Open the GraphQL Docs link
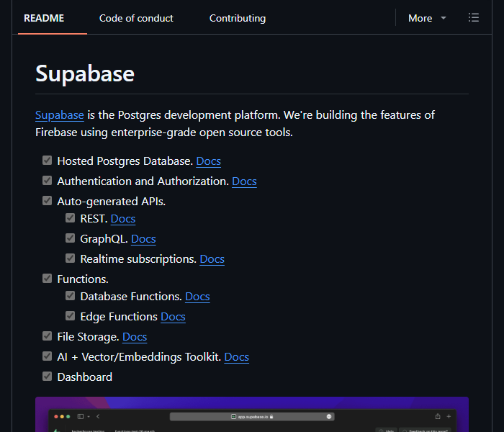 [143, 239]
